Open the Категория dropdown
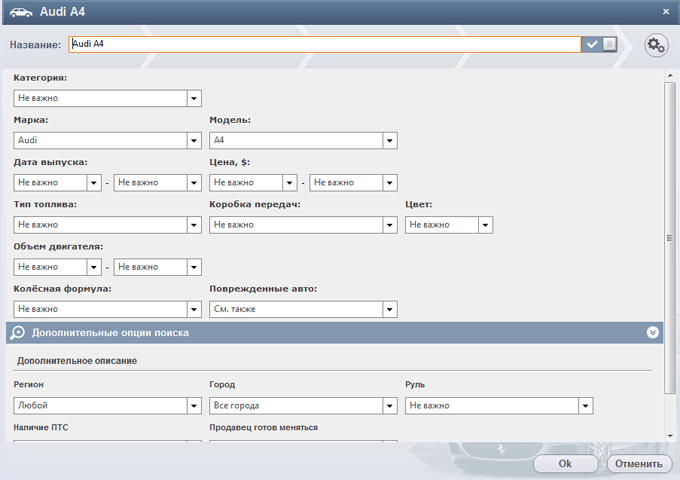This screenshot has height=480, width=680. (107, 98)
